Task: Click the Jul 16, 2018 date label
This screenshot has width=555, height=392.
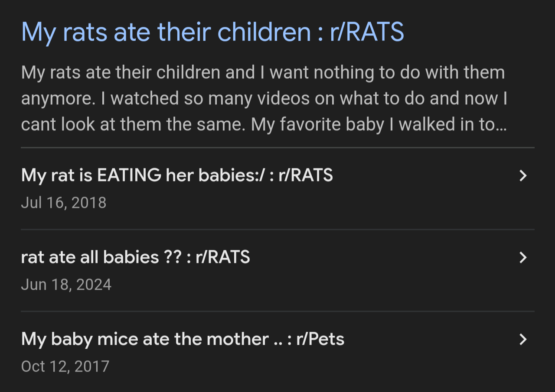Action: click(64, 203)
